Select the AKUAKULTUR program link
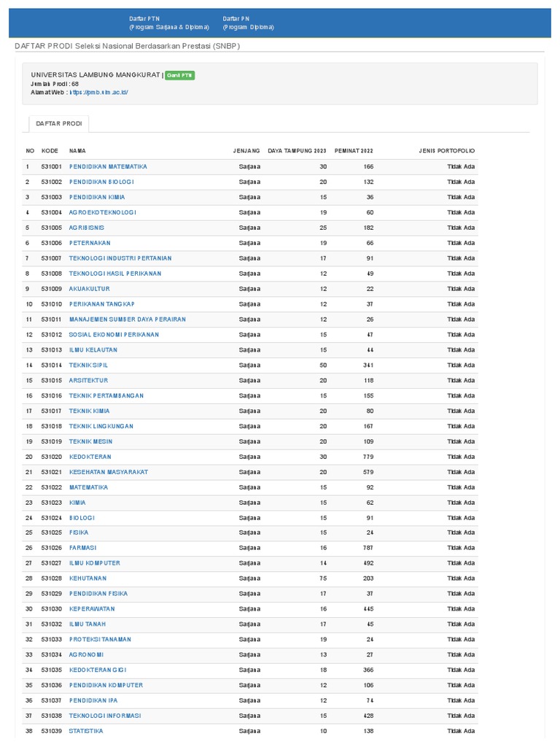 click(88, 289)
